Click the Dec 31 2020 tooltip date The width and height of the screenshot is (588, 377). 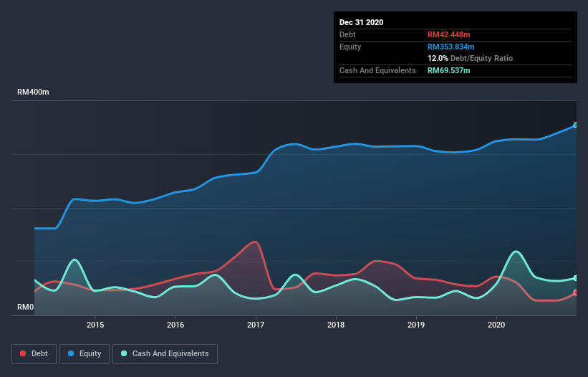pos(361,22)
